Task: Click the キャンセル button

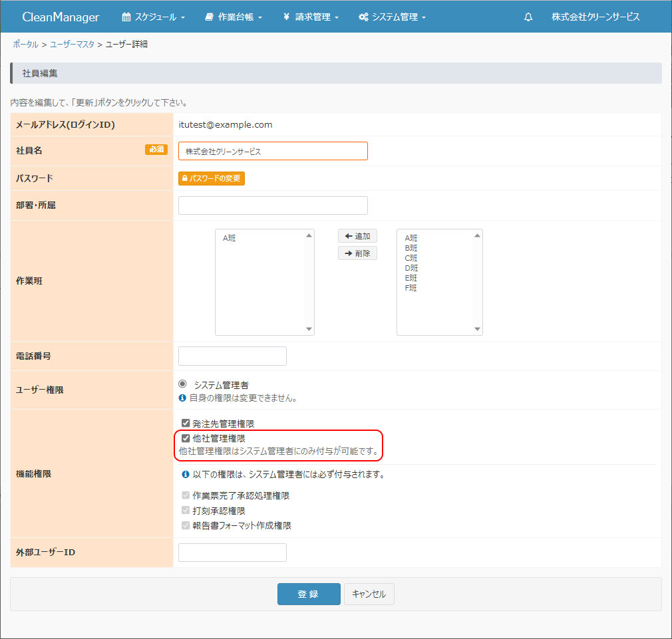Action: tap(369, 594)
